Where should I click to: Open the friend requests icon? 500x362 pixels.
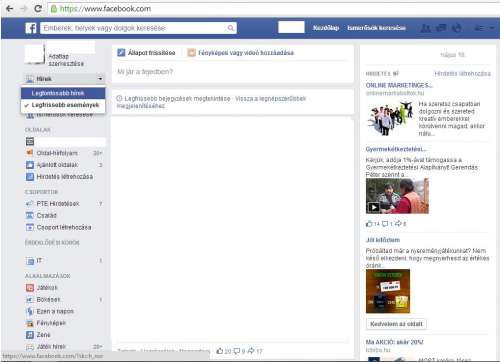coord(426,28)
